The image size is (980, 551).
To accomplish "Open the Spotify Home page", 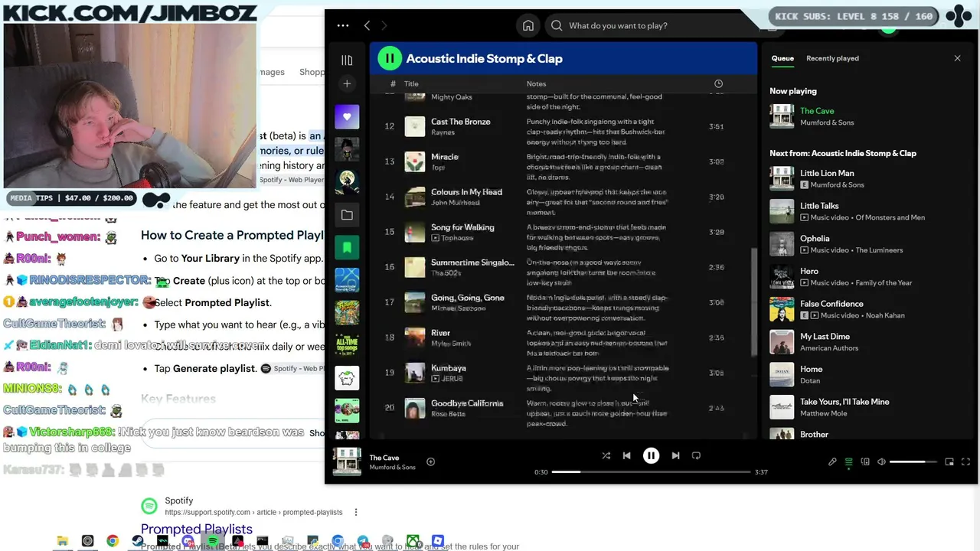I will click(528, 25).
